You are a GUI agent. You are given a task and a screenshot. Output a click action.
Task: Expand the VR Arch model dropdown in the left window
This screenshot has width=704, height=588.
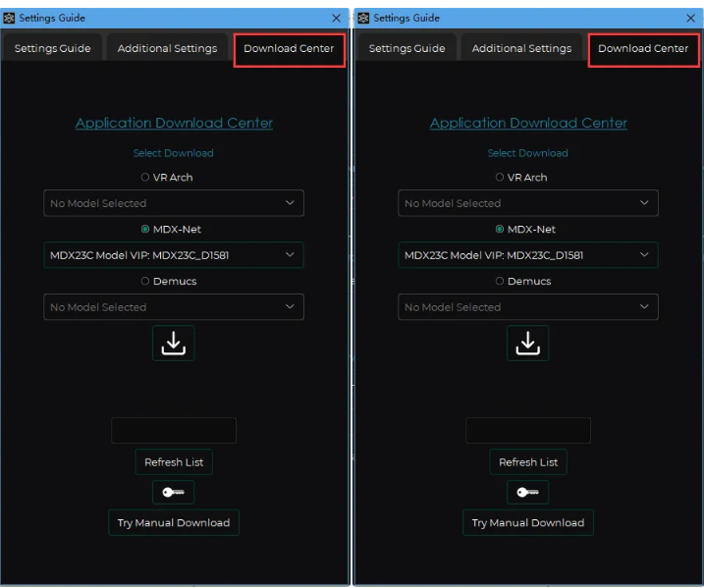point(174,203)
